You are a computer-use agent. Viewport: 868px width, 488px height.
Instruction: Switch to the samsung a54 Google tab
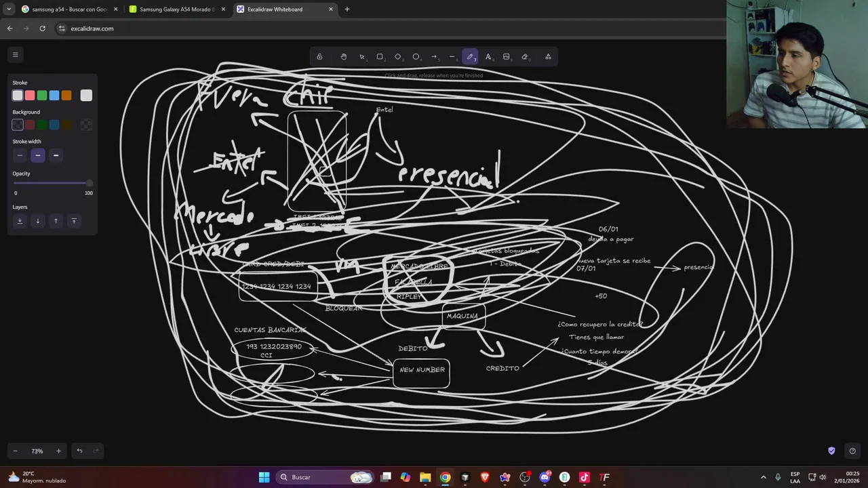tap(69, 9)
